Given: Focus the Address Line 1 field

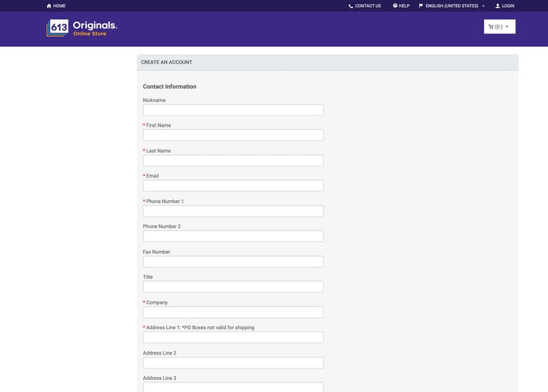Looking at the screenshot, I should [233, 338].
